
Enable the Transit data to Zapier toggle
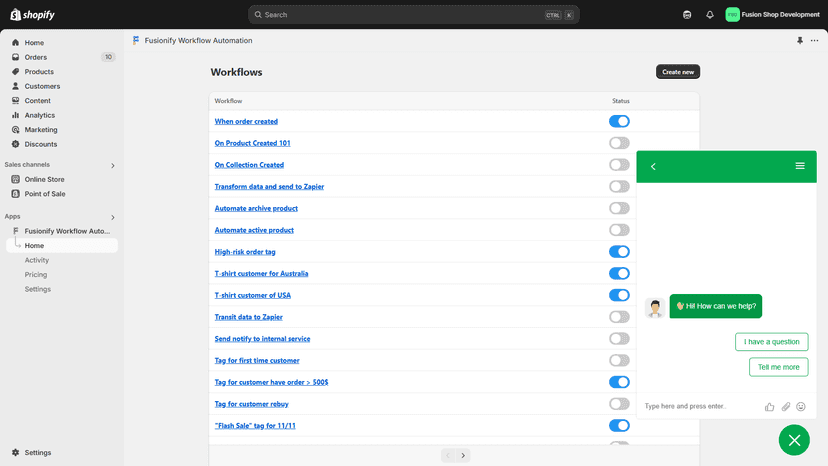point(619,317)
